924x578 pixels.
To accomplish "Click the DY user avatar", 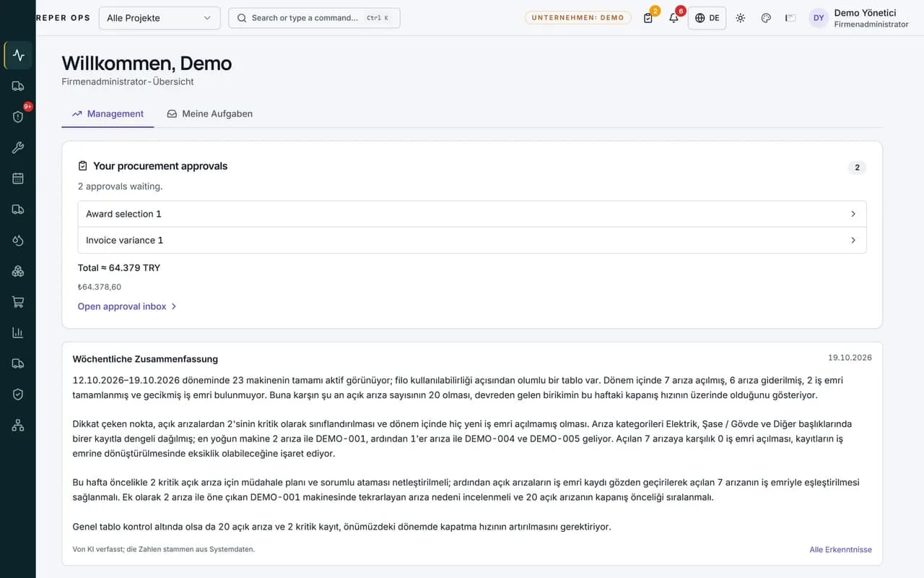I will [x=819, y=18].
